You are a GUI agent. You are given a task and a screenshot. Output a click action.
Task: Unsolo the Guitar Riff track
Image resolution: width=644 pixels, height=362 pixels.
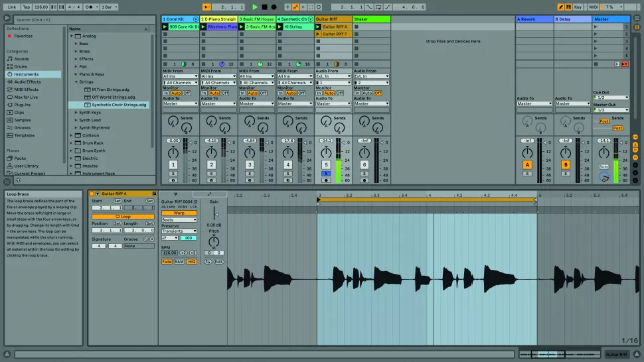pos(326,174)
